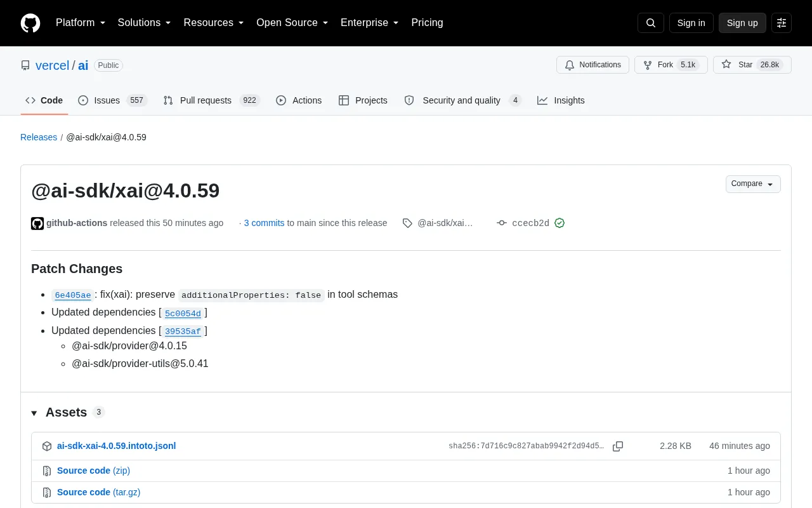Open commit 39535af

click(183, 331)
